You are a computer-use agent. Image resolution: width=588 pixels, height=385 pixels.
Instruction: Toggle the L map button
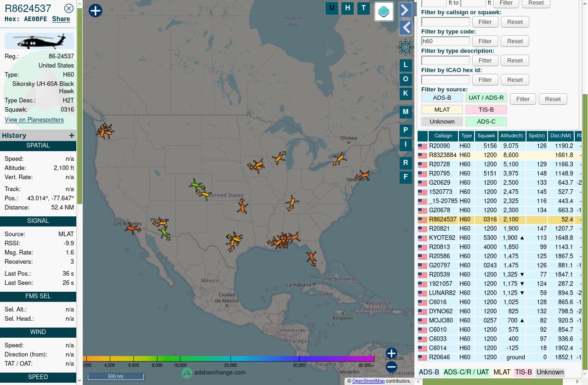click(x=406, y=65)
